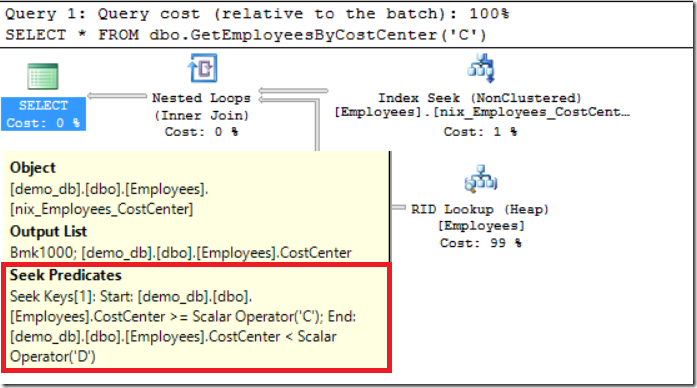Click the 'Index Seek (NonClustered)' label

[x=480, y=98]
